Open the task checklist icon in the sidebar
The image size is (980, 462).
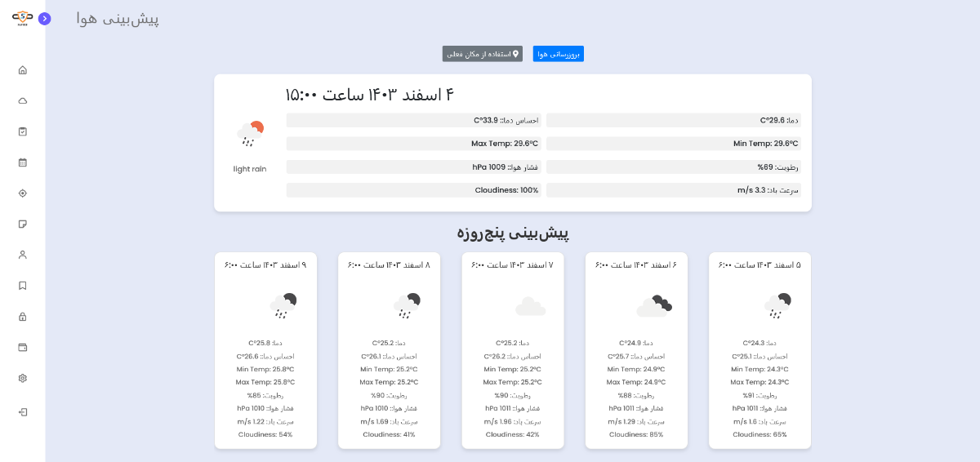(x=23, y=131)
